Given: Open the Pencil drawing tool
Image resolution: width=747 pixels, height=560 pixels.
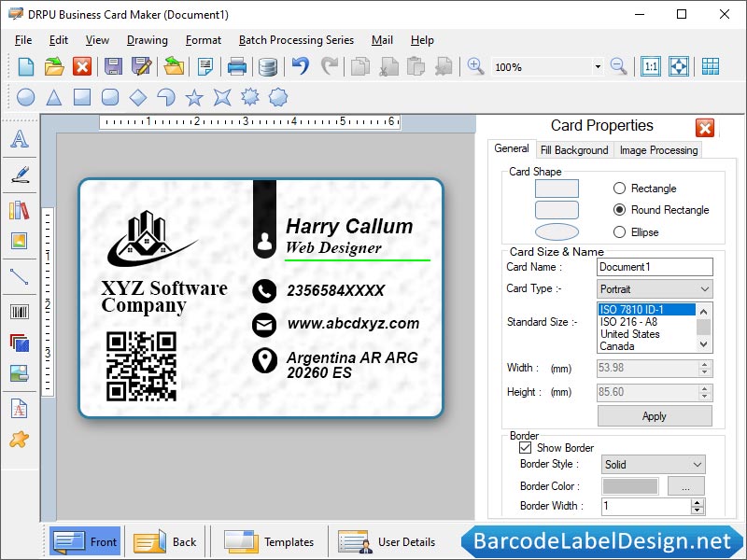Looking at the screenshot, I should (x=21, y=175).
